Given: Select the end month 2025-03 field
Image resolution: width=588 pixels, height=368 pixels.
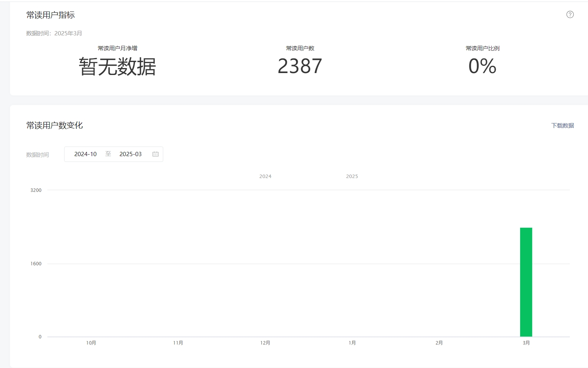Looking at the screenshot, I should [x=131, y=154].
